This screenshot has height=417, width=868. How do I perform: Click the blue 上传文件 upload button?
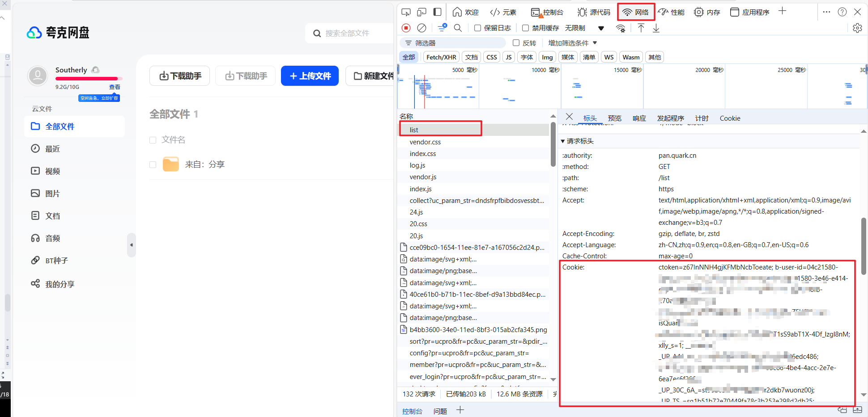pyautogui.click(x=310, y=76)
